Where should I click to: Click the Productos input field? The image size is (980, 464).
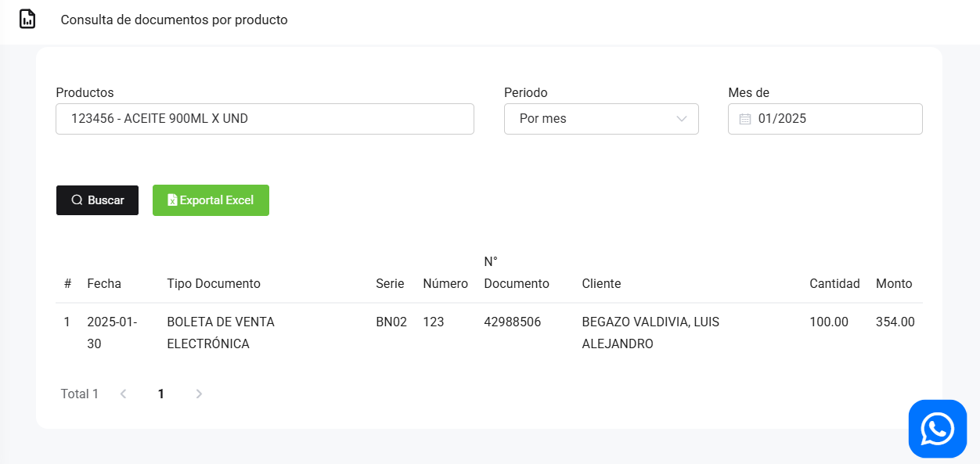(265, 119)
